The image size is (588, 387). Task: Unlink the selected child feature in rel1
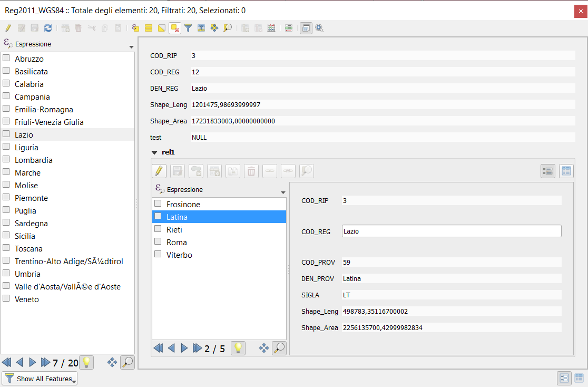289,171
